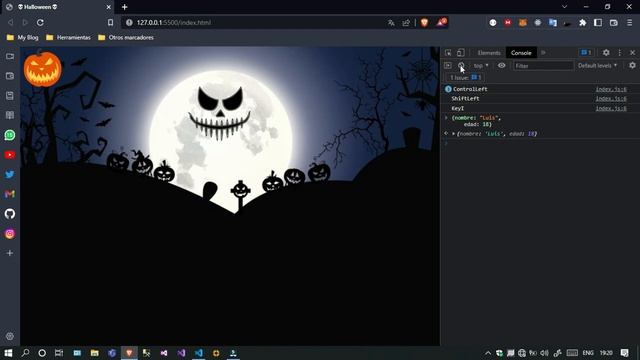This screenshot has width=640, height=360.
Task: Click the 'ControlLeft' console message
Action: coord(470,89)
